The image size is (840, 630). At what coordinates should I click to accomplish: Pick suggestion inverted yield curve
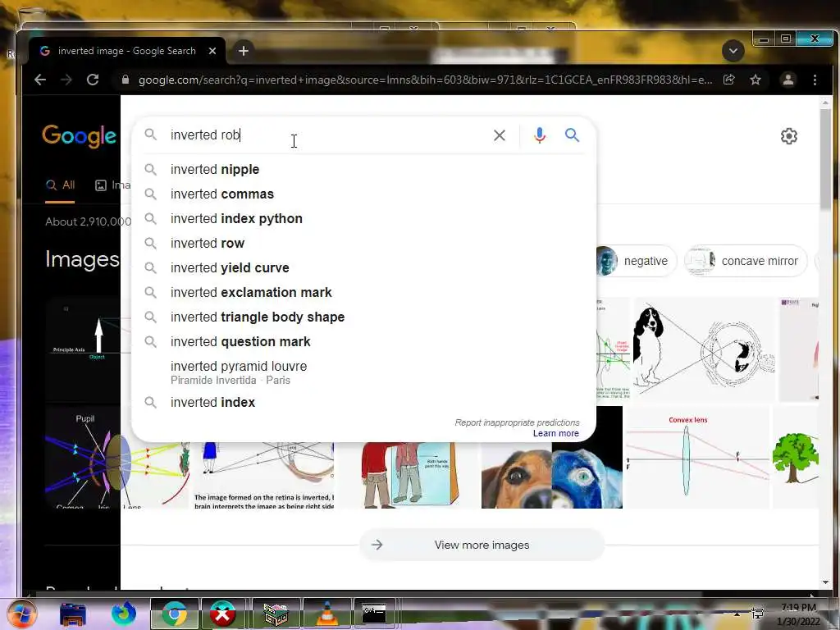pos(363,268)
